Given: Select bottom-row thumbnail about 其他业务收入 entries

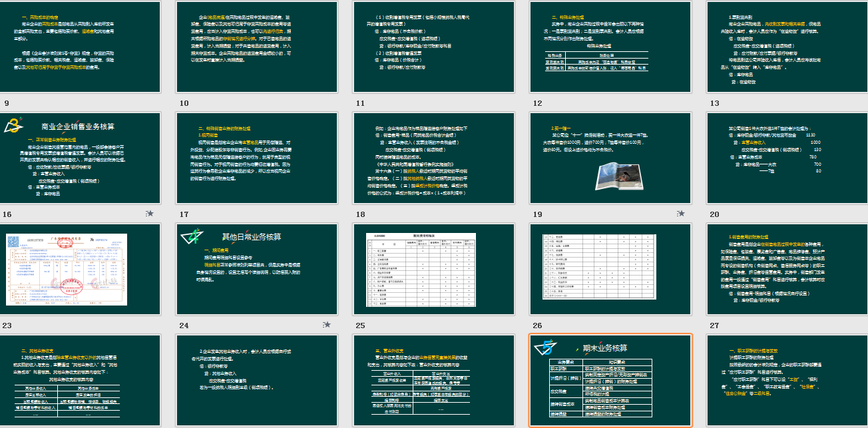Looking at the screenshot, I should point(258,380).
